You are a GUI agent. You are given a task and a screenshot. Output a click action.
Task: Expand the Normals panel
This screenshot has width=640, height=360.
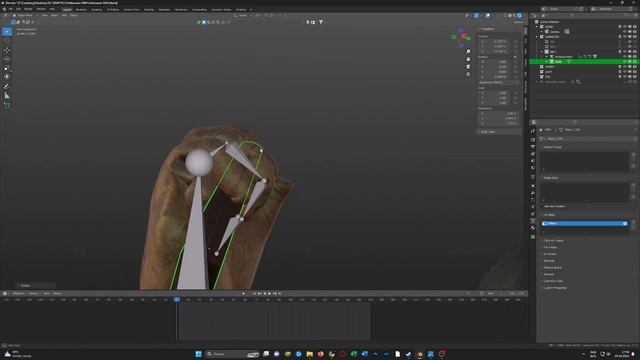[549, 261]
